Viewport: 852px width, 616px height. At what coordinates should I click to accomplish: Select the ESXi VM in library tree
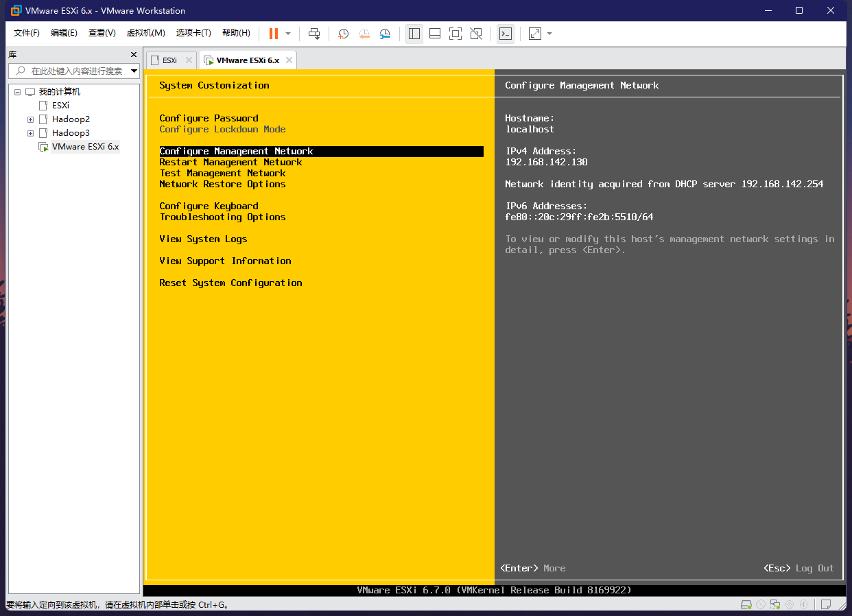[x=60, y=106]
